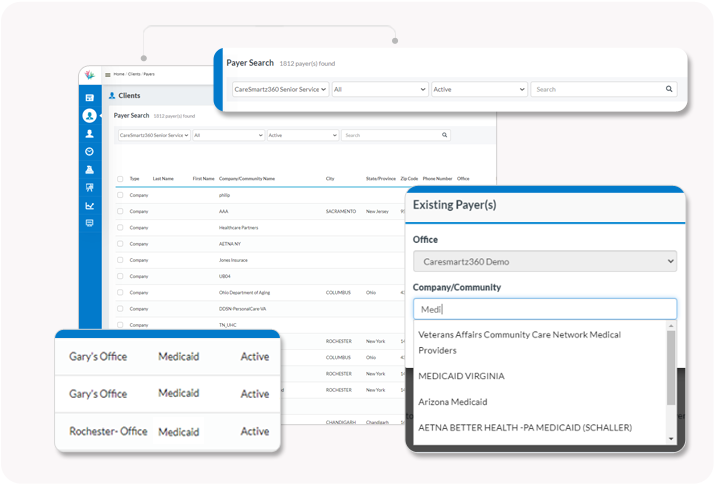Image resolution: width=714 pixels, height=485 pixels.
Task: Sort by the Type column header
Action: pos(134,179)
